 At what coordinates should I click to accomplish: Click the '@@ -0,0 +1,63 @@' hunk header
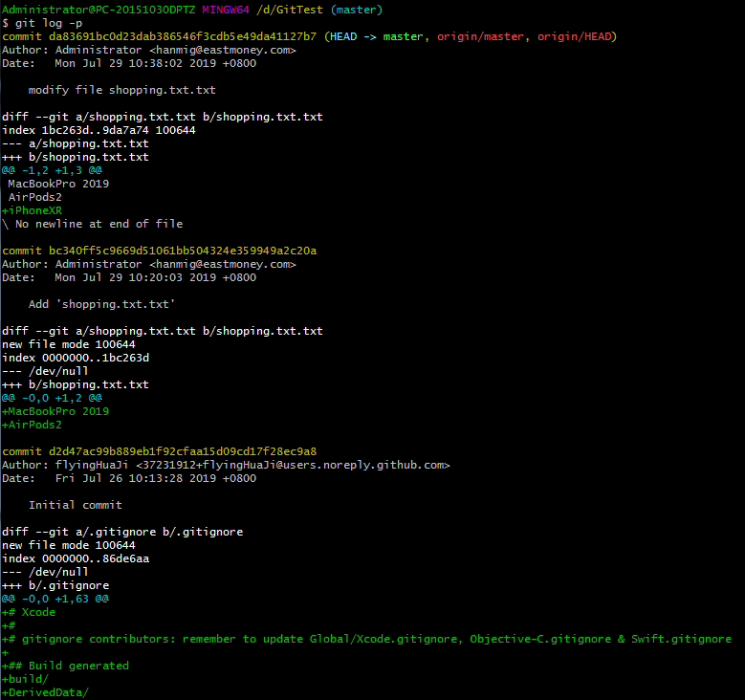coord(55,599)
